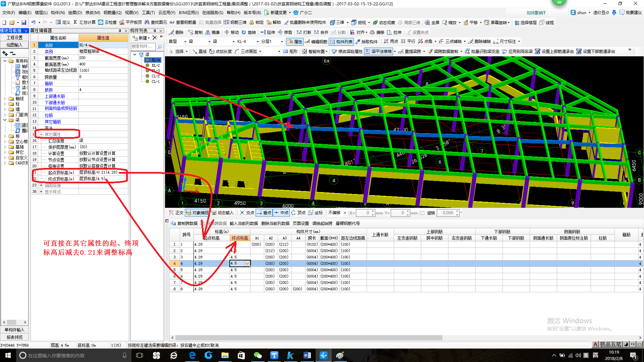Open the 构件(N) menu

coord(58,13)
